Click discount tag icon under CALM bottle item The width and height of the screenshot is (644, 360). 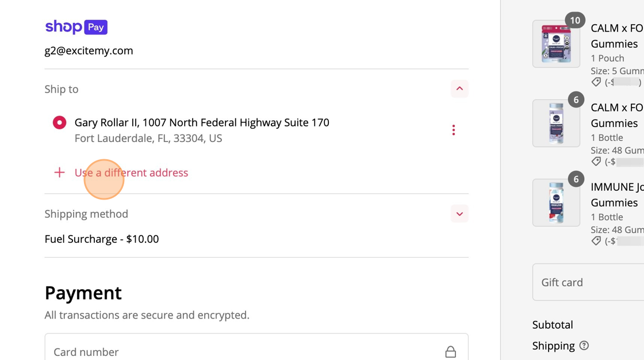596,162
